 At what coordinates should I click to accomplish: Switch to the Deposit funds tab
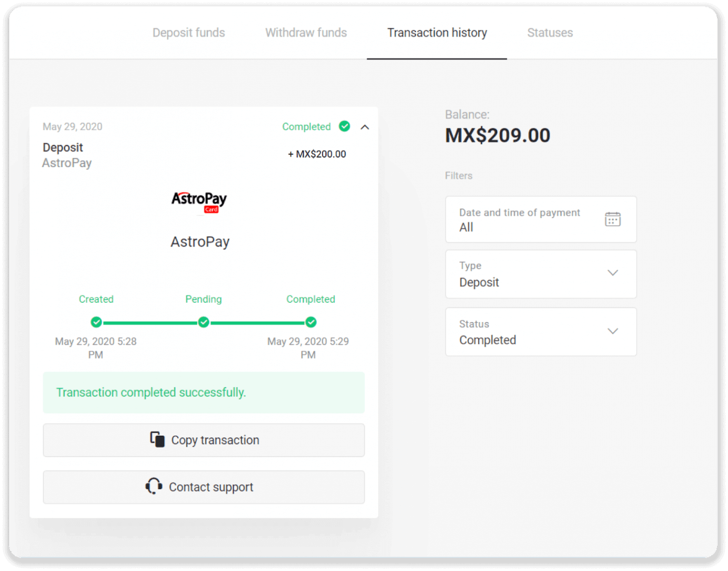point(188,32)
